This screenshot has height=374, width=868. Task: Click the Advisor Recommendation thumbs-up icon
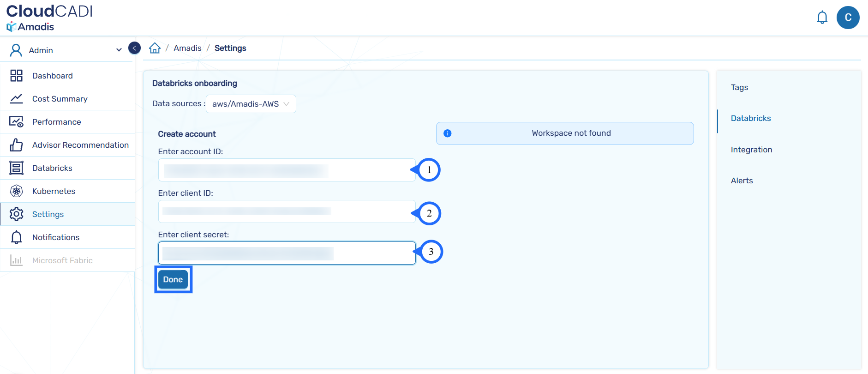click(x=17, y=145)
